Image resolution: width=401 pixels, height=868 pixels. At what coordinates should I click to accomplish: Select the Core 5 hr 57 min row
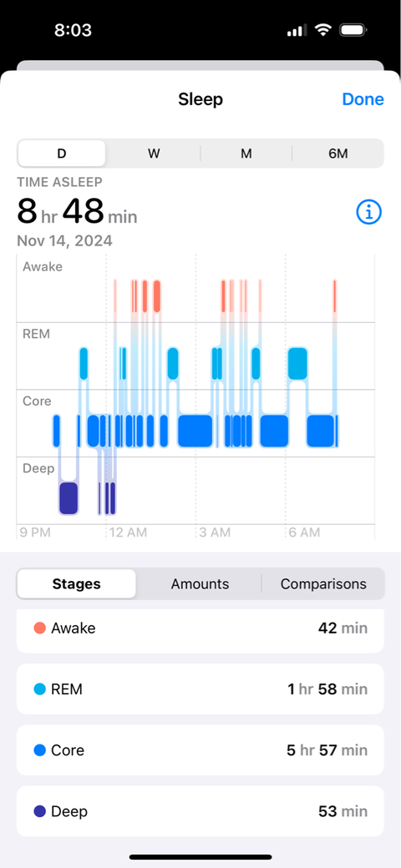coord(200,750)
